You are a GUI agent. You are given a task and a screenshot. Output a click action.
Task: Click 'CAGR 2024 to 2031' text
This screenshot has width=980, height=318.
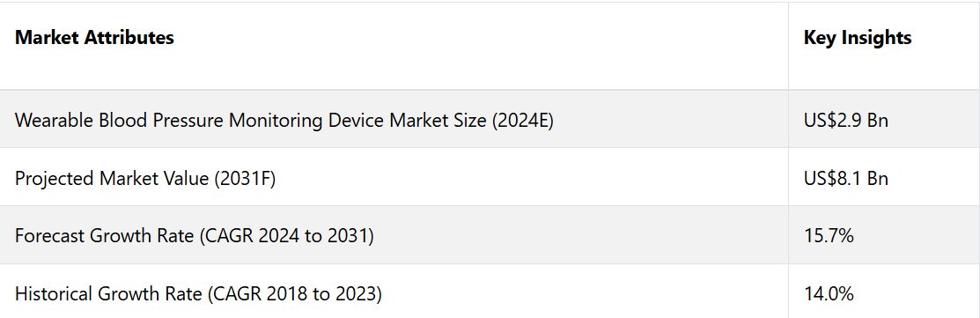tap(286, 236)
